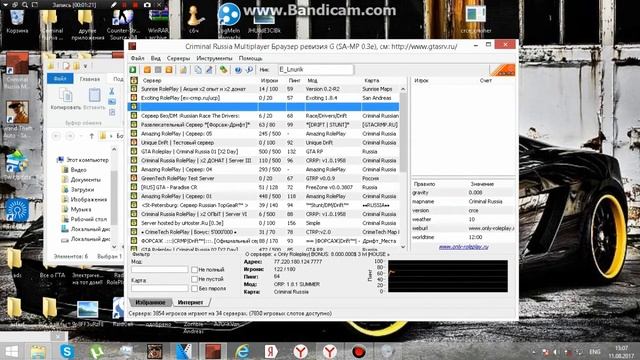
Task: Click server list scrollbar up arrow
Action: point(403,89)
